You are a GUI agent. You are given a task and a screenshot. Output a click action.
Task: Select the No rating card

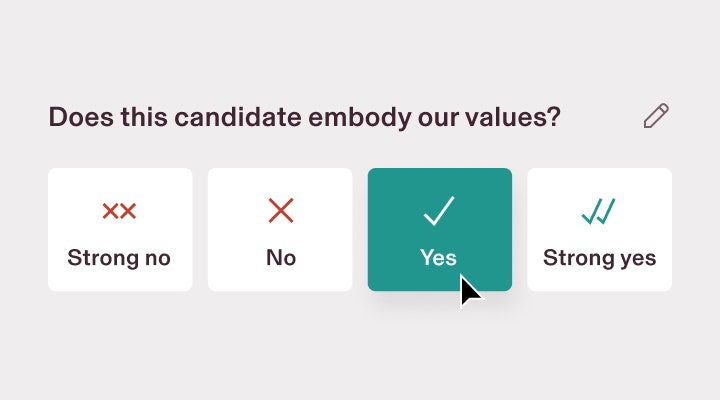(280, 229)
